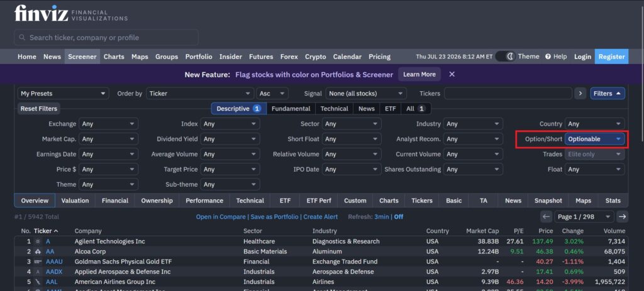Click the flag stocks feature announcement link
This screenshot has width=644, height=291.
314,75
